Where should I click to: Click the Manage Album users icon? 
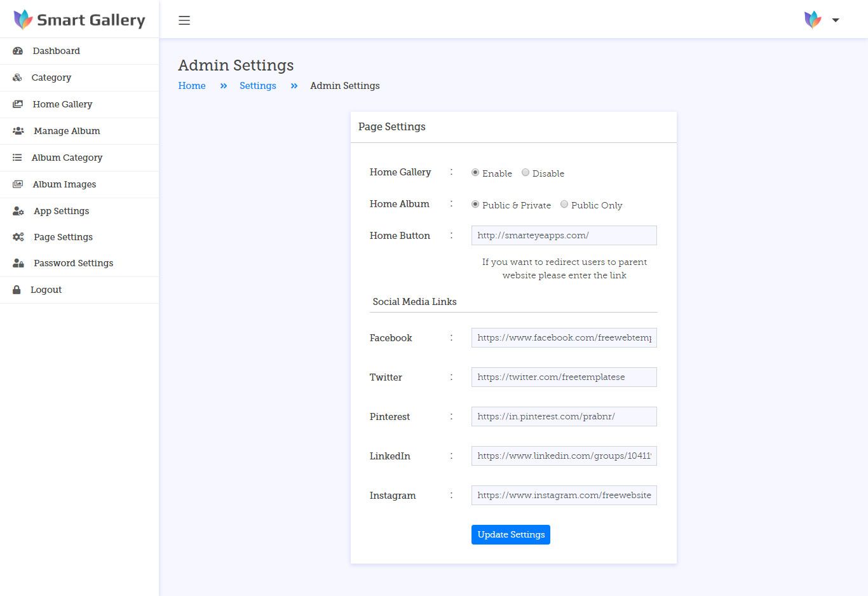pyautogui.click(x=18, y=131)
